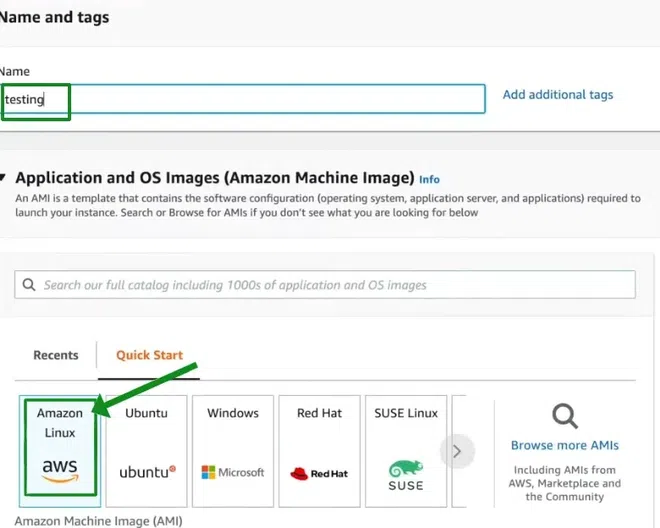Click the Amazon Machine Image (AMI) label
The width and height of the screenshot is (660, 528).
[98, 521]
